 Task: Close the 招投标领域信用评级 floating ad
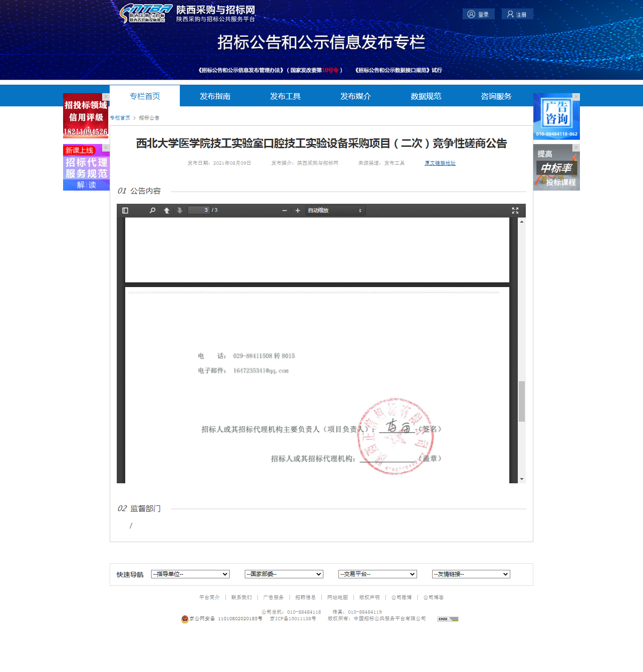(106, 97)
